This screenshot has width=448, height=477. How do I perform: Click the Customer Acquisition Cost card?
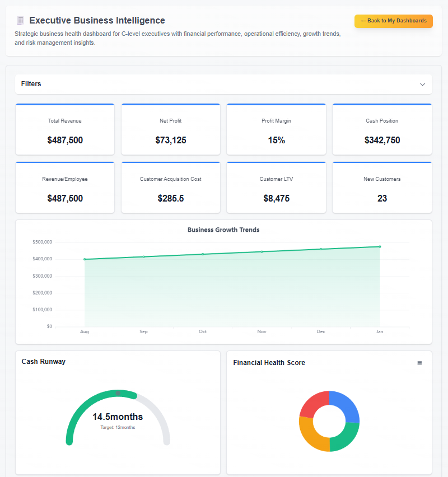pos(170,188)
